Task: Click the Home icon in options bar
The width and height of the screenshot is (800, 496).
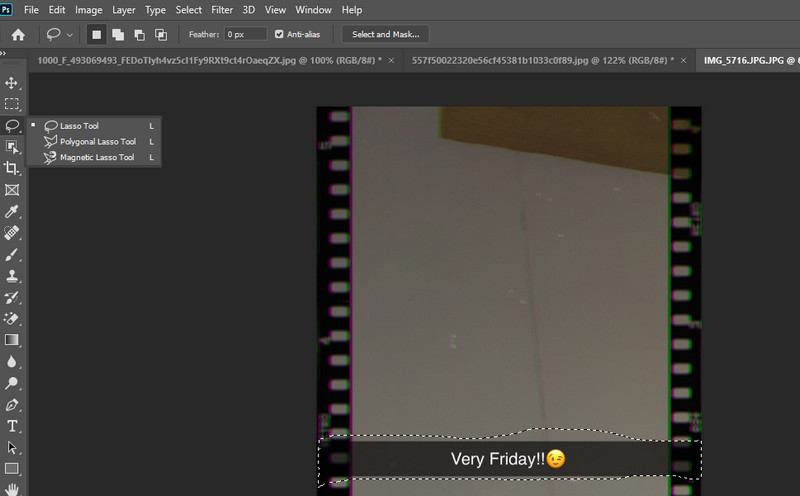Action: coord(17,34)
